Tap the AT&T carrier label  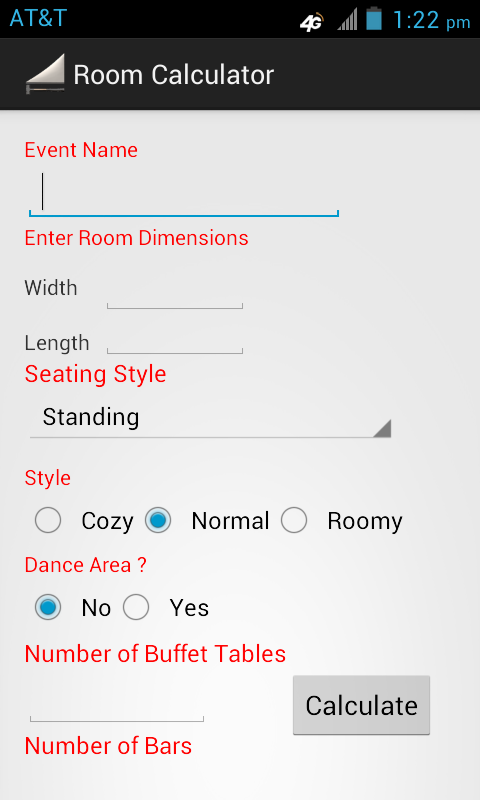[38, 18]
